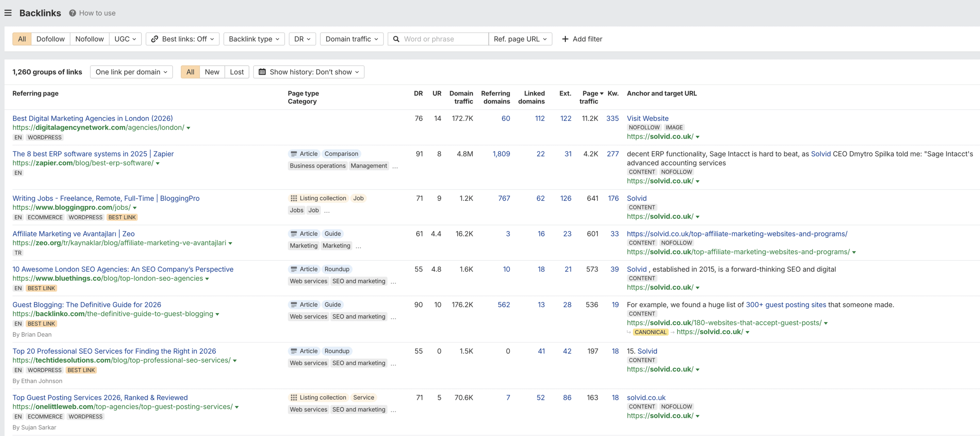Click the link icon in Best links filter
980x436 pixels.
pyautogui.click(x=154, y=39)
